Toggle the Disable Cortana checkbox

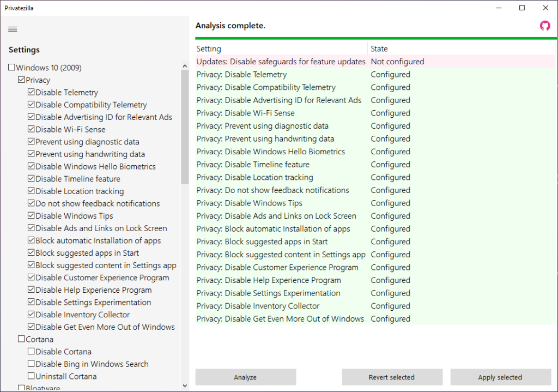32,352
